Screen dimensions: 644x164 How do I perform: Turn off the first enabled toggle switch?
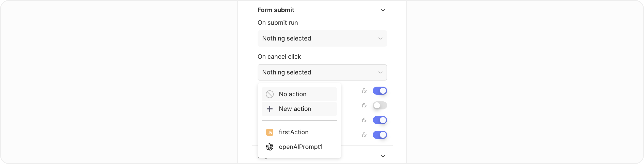click(x=380, y=91)
